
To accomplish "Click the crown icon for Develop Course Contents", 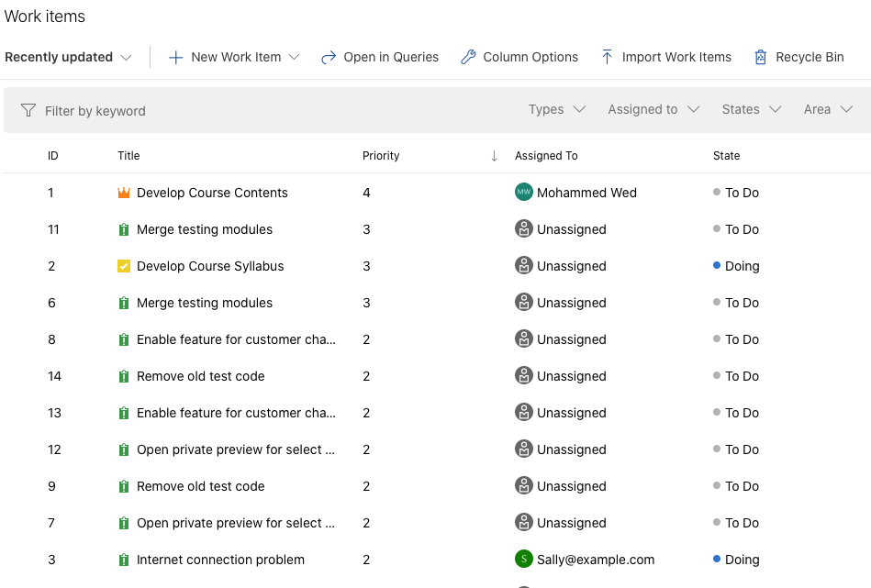I will (x=124, y=193).
